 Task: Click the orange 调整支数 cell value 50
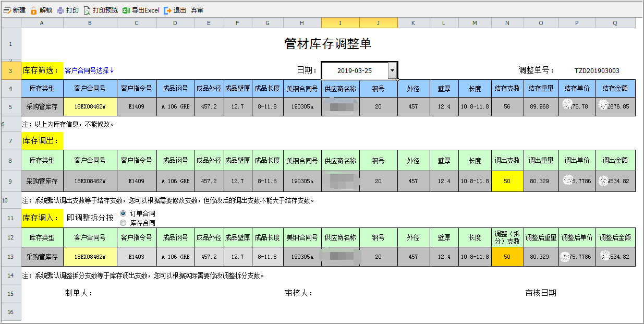[507, 257]
